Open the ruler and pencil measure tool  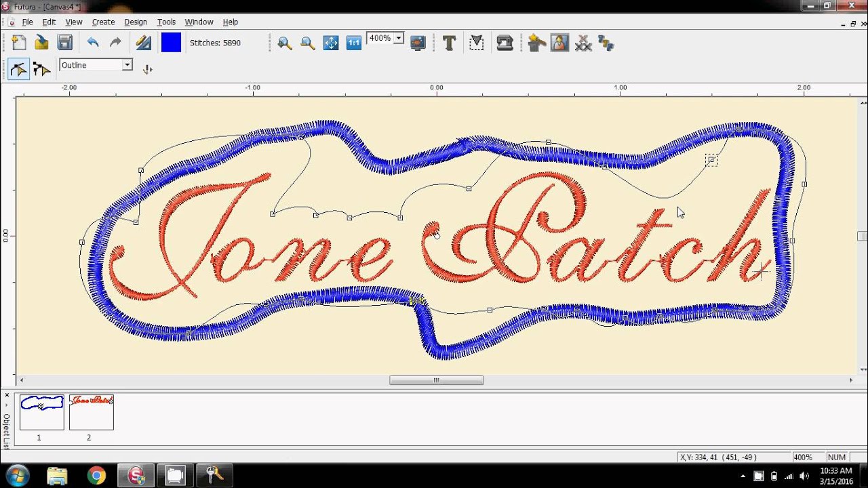coord(143,43)
